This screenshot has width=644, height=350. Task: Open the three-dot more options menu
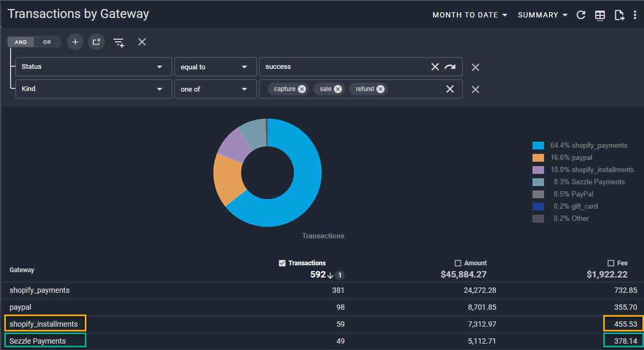point(635,15)
